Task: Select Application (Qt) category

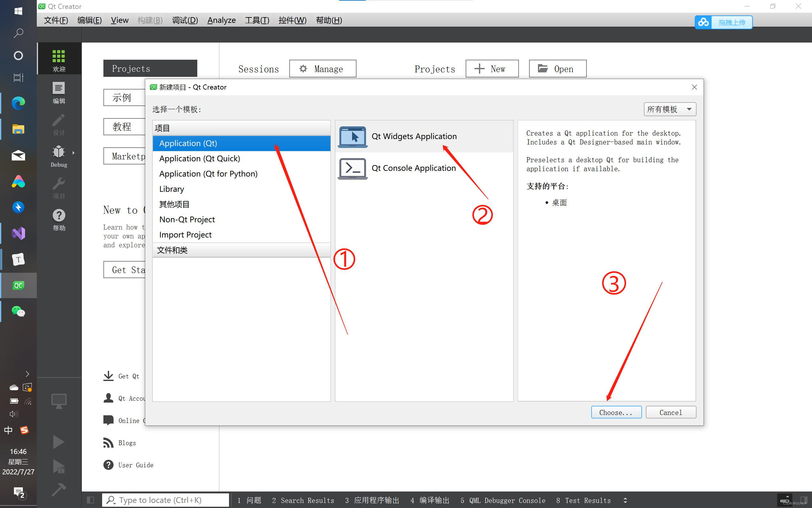Action: tap(241, 144)
